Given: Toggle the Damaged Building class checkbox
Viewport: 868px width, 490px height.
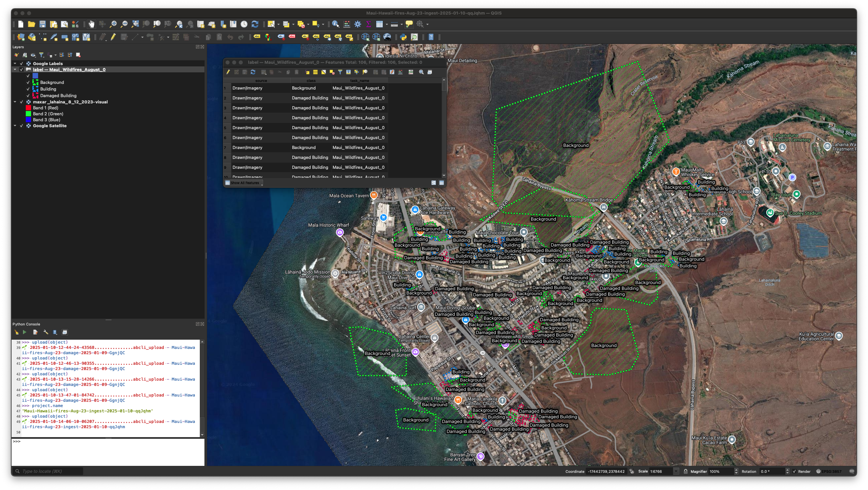Looking at the screenshot, I should click(28, 96).
